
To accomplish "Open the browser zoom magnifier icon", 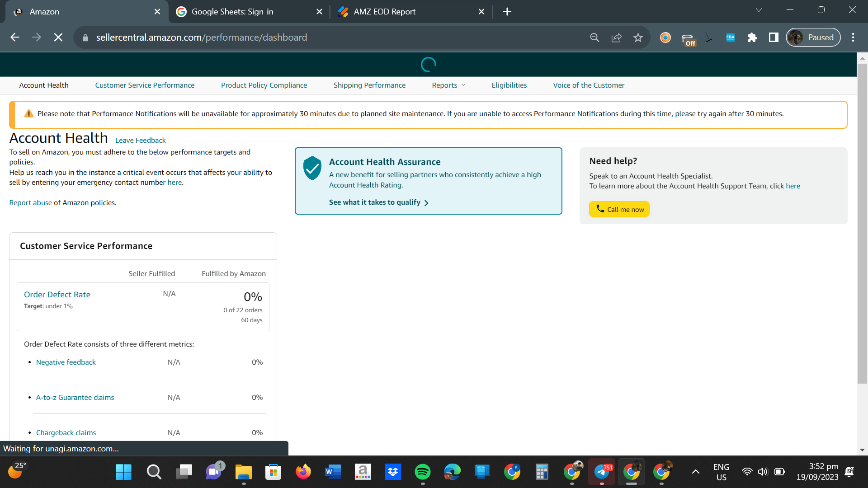I will 594,38.
